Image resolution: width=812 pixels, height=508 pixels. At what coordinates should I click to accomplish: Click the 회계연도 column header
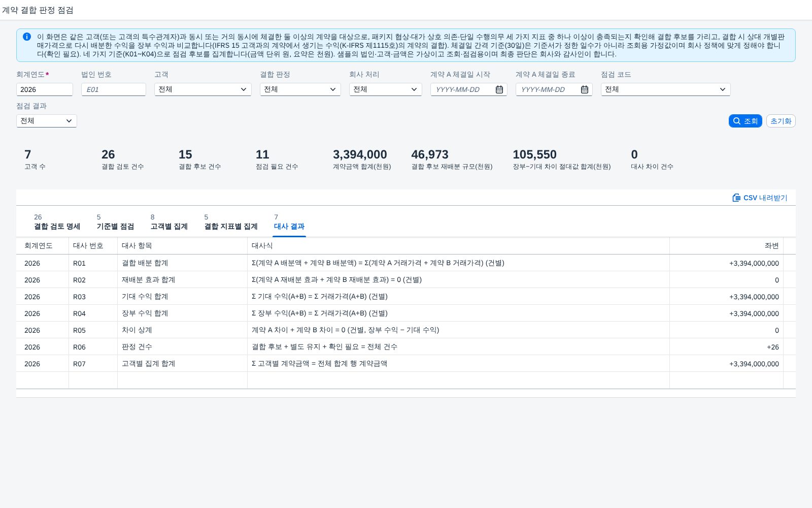(42, 246)
